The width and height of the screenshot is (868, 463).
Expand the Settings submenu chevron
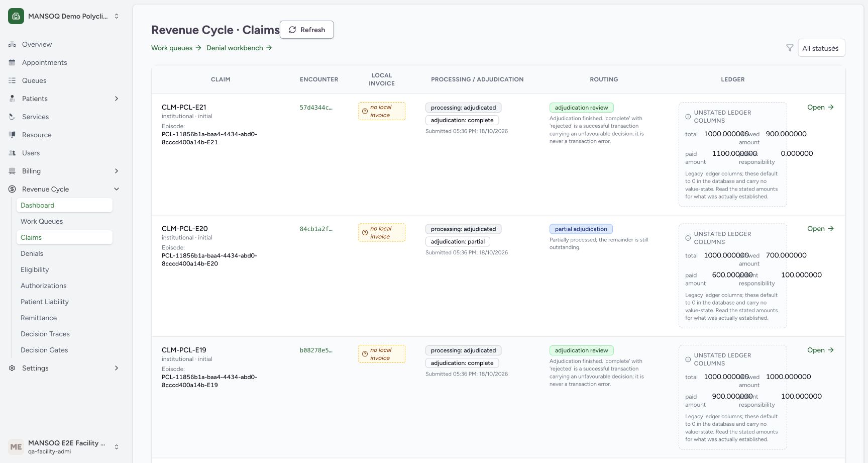pos(117,368)
